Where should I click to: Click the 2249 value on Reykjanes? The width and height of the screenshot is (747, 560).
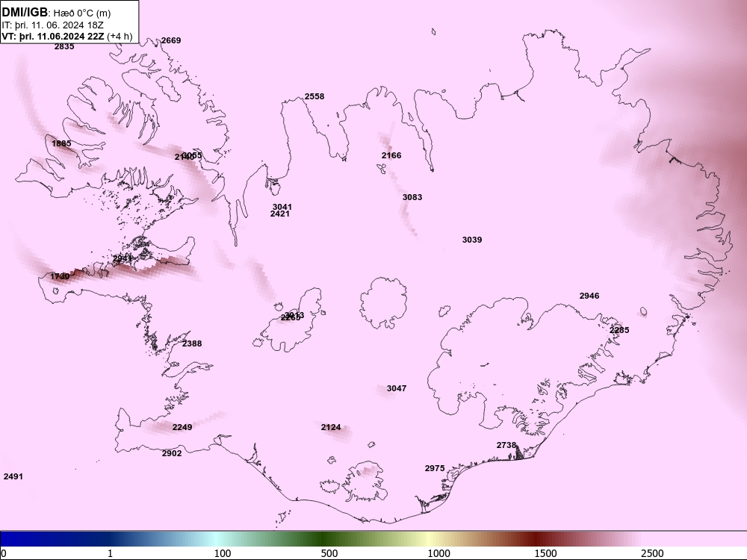pos(182,427)
